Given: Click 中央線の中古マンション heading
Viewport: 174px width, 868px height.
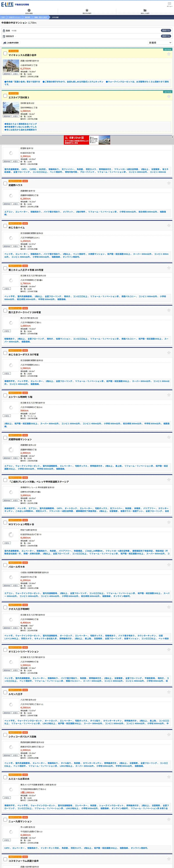Looking at the screenshot, I should click(x=14, y=23).
